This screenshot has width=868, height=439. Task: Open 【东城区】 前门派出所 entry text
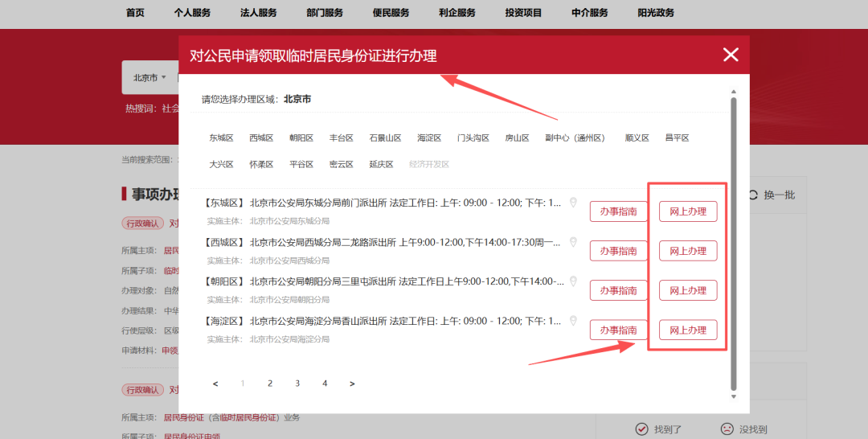382,203
